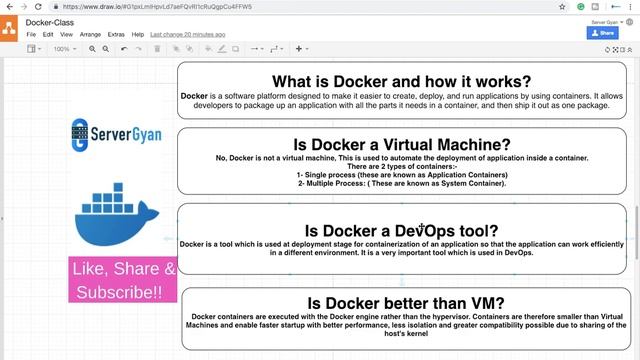
Task: Toggle fullscreen with the four-arrows icon
Action: 615,50
